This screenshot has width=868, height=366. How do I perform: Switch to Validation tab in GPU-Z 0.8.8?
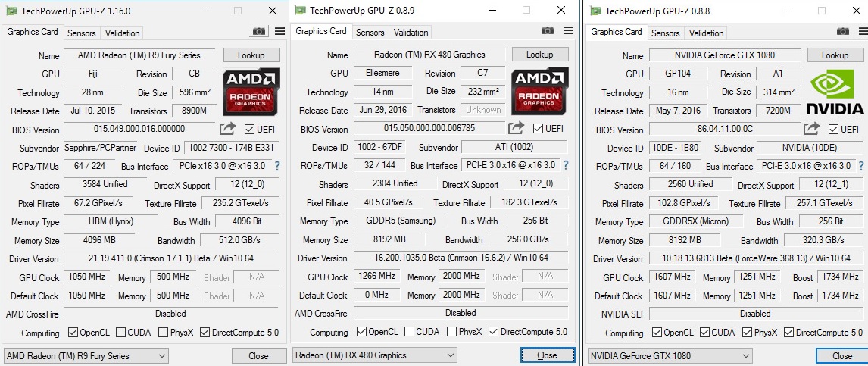[707, 33]
